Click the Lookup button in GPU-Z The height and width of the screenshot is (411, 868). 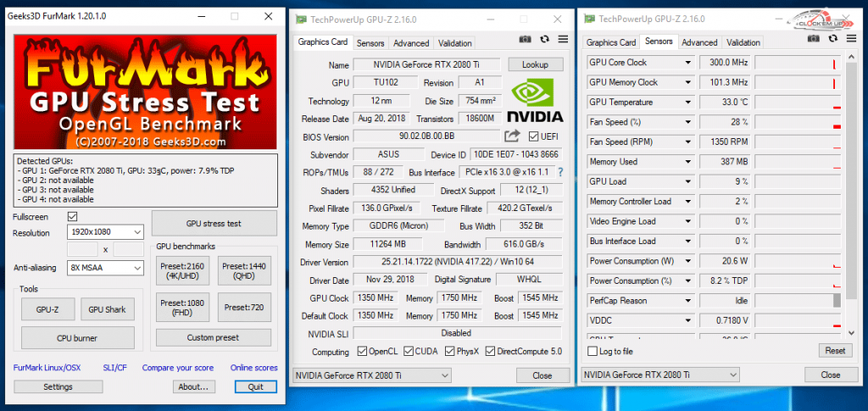(536, 64)
